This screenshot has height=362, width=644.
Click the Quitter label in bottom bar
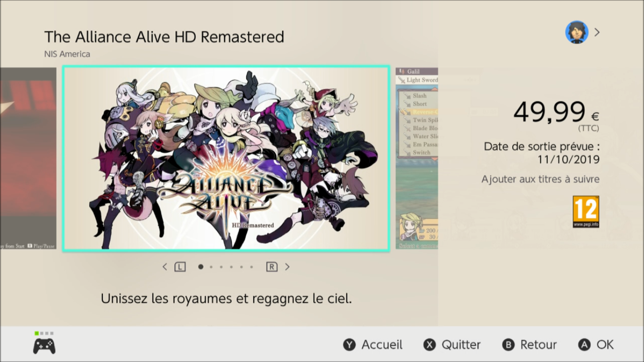point(461,345)
